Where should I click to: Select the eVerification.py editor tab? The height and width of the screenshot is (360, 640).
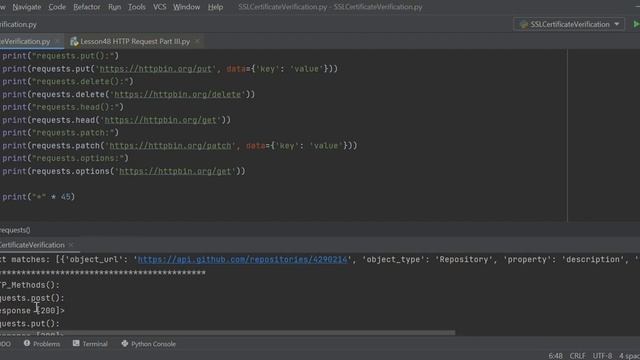[24, 42]
